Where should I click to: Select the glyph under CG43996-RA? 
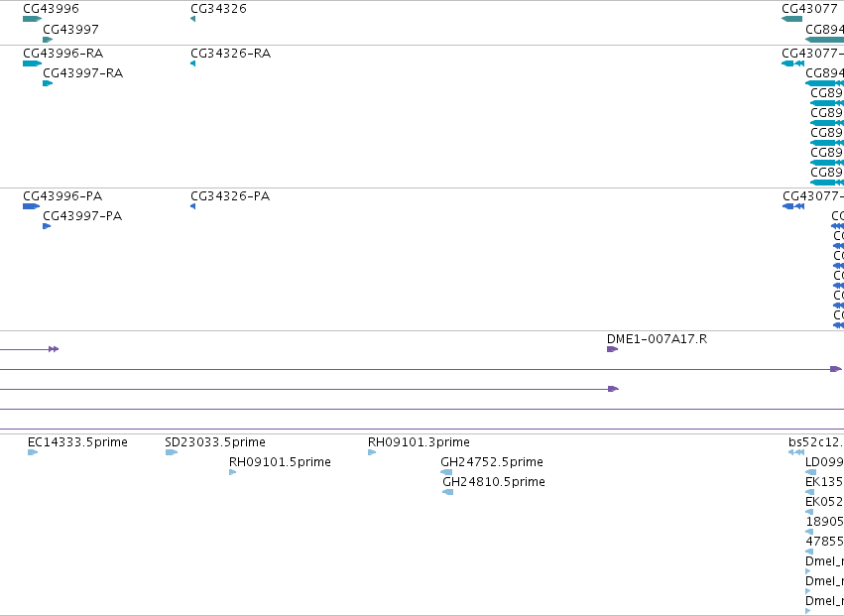(33, 63)
